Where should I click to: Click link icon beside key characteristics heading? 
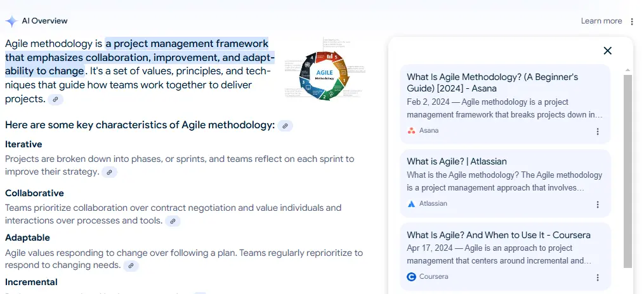pyautogui.click(x=286, y=126)
